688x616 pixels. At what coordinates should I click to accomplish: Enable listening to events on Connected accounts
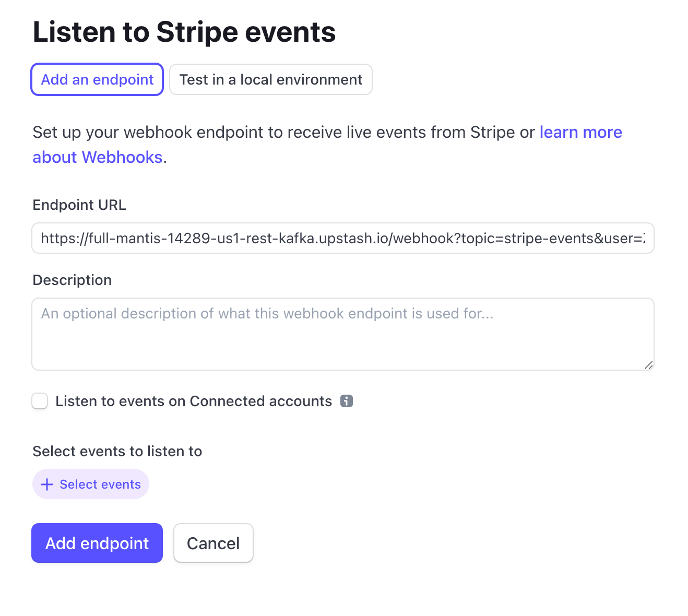(x=40, y=401)
